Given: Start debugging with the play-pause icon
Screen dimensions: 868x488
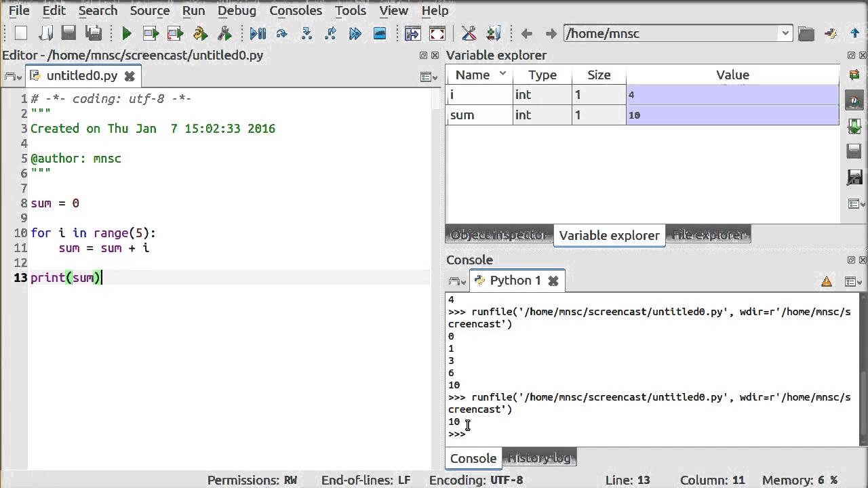Looking at the screenshot, I should (257, 33).
